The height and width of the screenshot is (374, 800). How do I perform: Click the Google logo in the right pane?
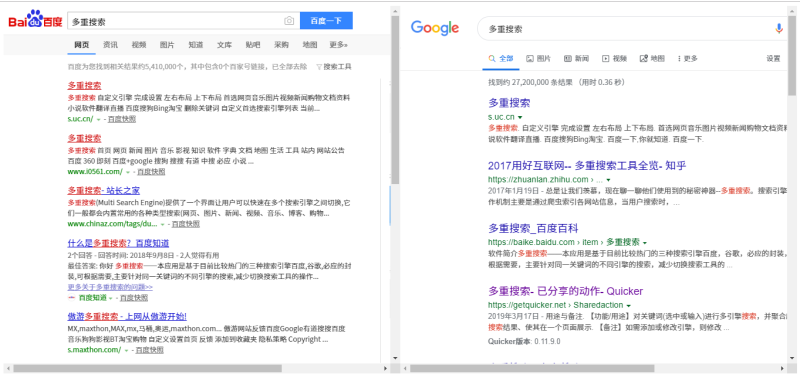pyautogui.click(x=435, y=28)
